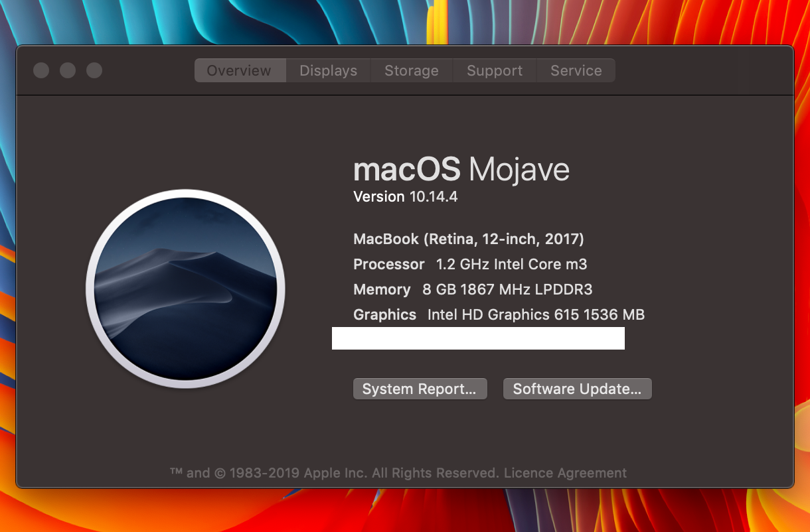
Task: Open the Displays tab
Action: pyautogui.click(x=328, y=70)
